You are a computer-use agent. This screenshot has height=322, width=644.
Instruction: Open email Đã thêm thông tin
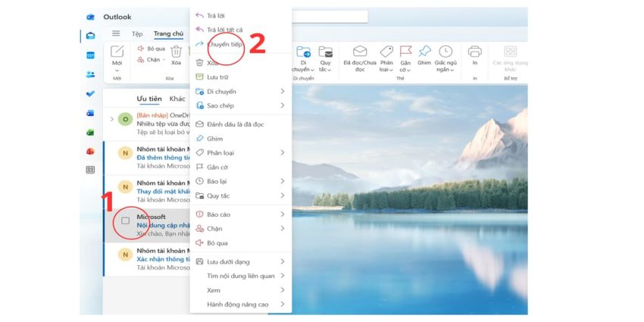(147, 158)
